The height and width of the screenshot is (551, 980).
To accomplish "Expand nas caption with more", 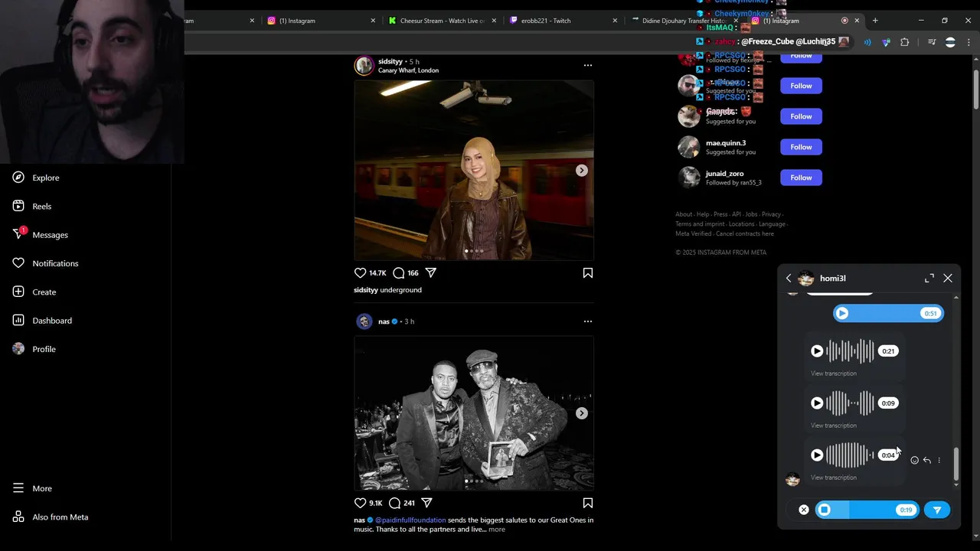I will click(497, 530).
